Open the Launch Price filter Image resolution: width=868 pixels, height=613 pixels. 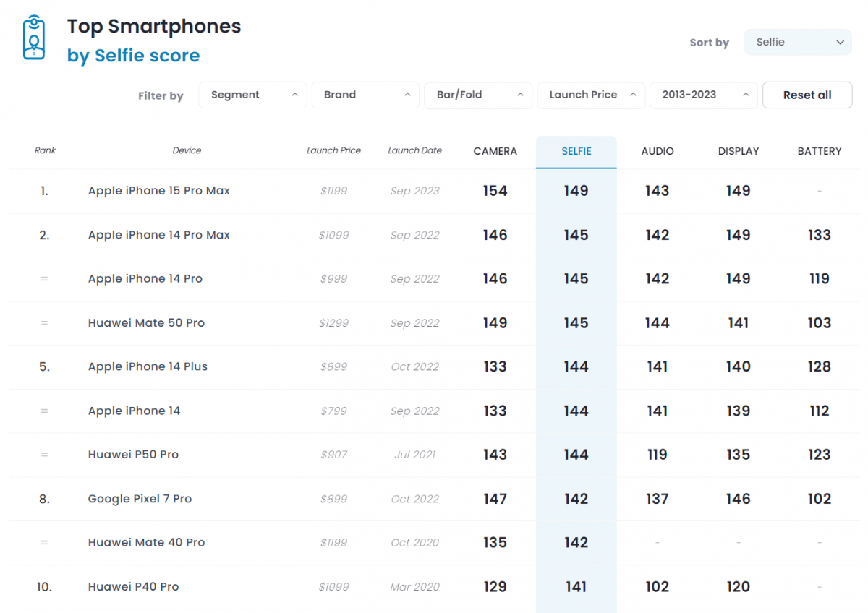[591, 95]
